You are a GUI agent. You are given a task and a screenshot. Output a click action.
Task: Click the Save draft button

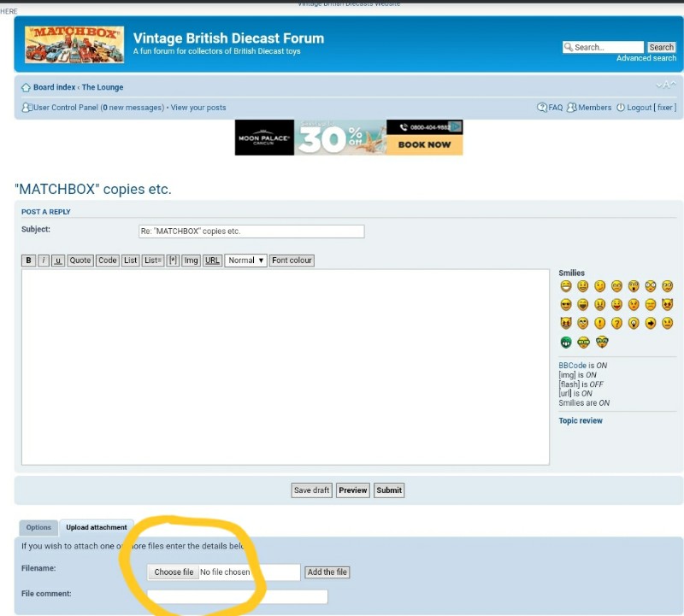pos(311,490)
